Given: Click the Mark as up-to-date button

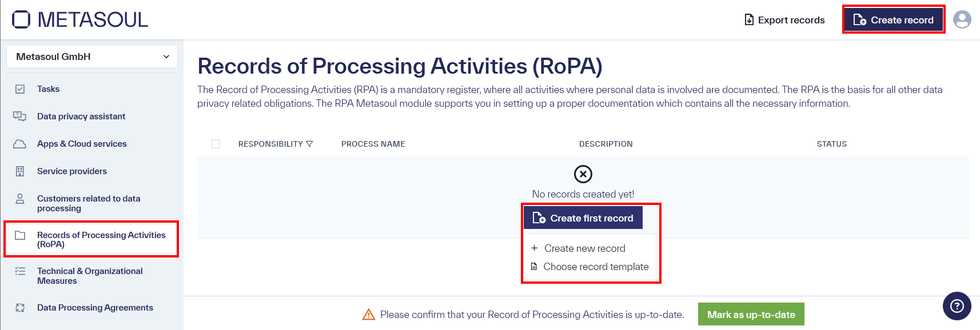Looking at the screenshot, I should pos(751,314).
